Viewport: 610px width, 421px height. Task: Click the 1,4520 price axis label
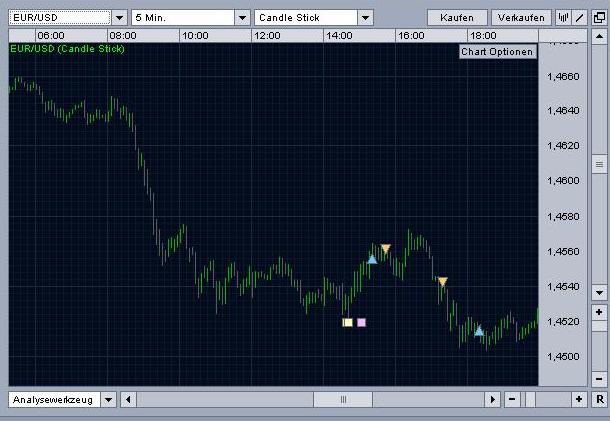(x=563, y=321)
